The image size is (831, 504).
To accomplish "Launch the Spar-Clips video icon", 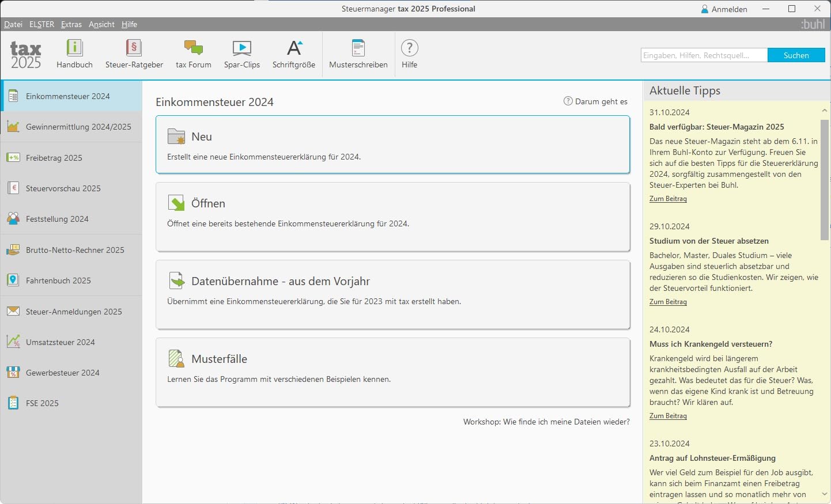I will 242,48.
